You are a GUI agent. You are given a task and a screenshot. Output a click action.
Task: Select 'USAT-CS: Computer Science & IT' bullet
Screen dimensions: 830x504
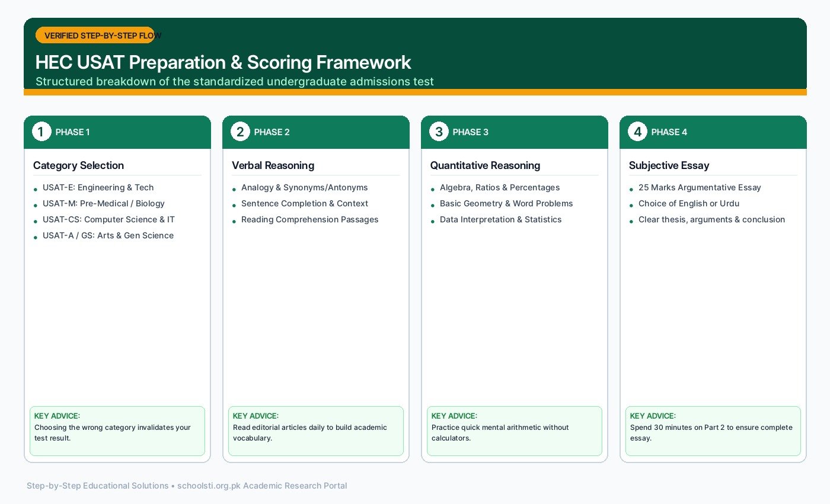coord(109,219)
